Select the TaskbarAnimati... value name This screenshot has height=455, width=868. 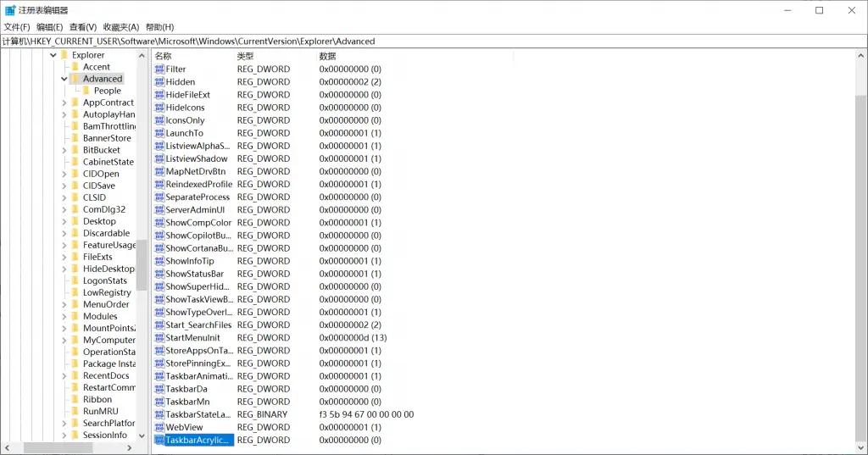point(199,376)
